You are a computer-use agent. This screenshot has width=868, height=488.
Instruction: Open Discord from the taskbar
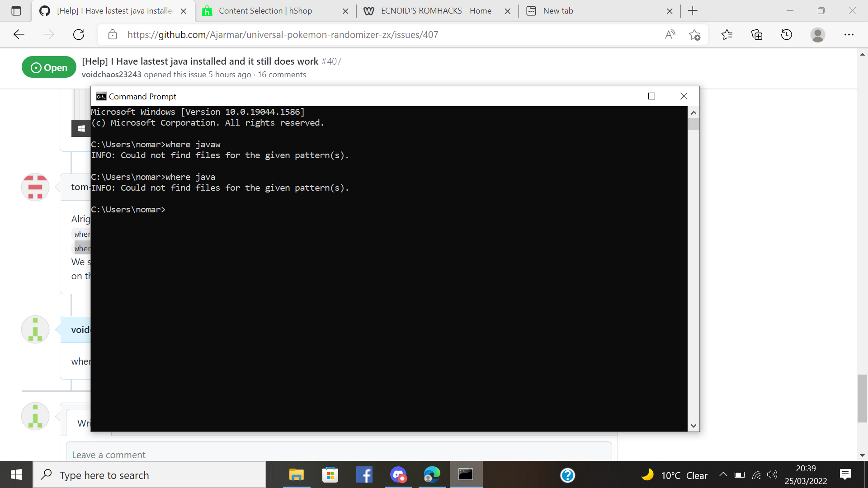(x=398, y=475)
